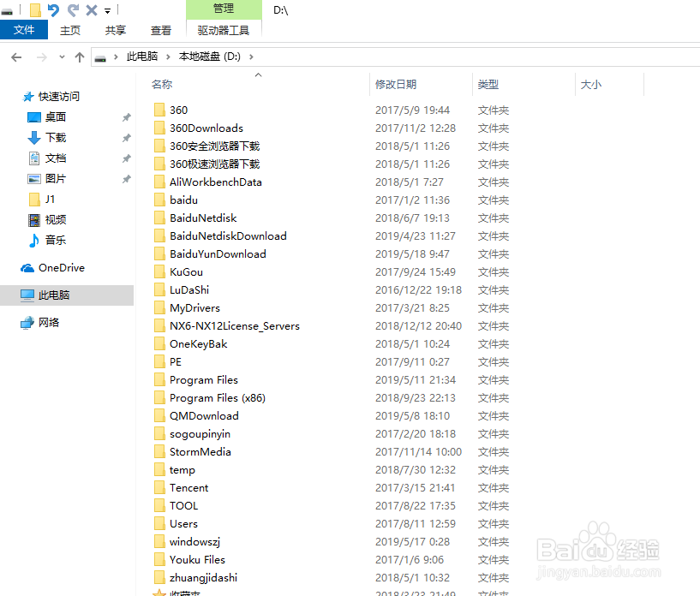Click the QMDownload folder name
This screenshot has width=700, height=596.
[204, 416]
